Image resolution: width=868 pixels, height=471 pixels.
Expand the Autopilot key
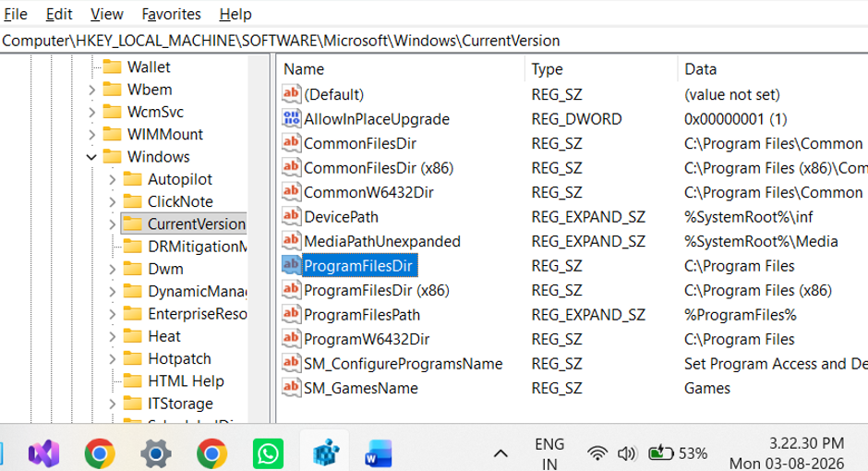click(x=113, y=179)
